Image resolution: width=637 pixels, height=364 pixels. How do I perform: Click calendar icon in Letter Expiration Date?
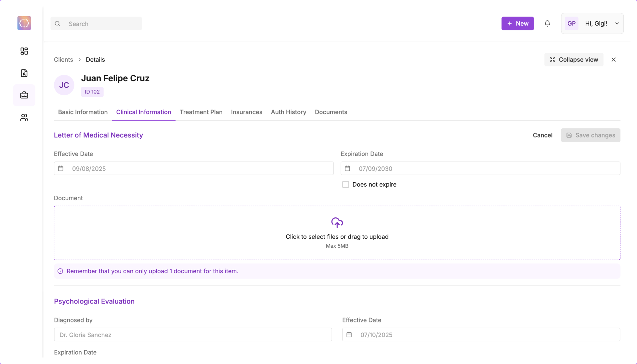pos(347,168)
